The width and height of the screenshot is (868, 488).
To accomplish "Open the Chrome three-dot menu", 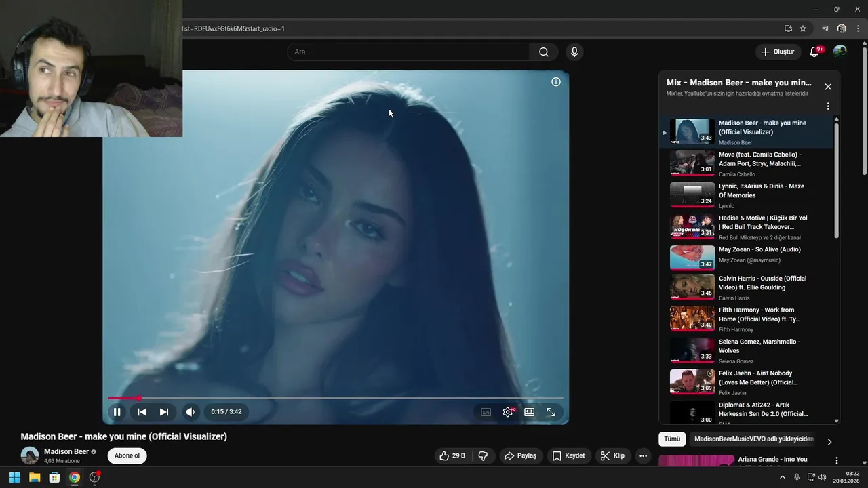I will (x=858, y=28).
